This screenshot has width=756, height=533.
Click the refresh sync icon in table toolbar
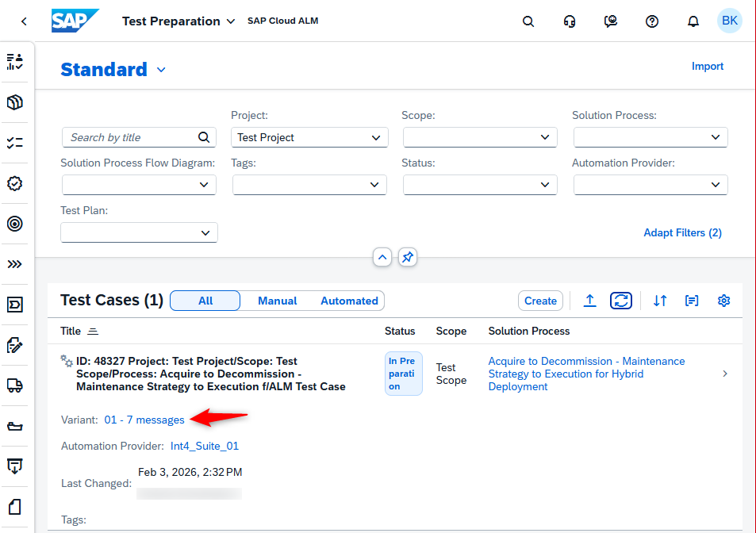point(621,301)
